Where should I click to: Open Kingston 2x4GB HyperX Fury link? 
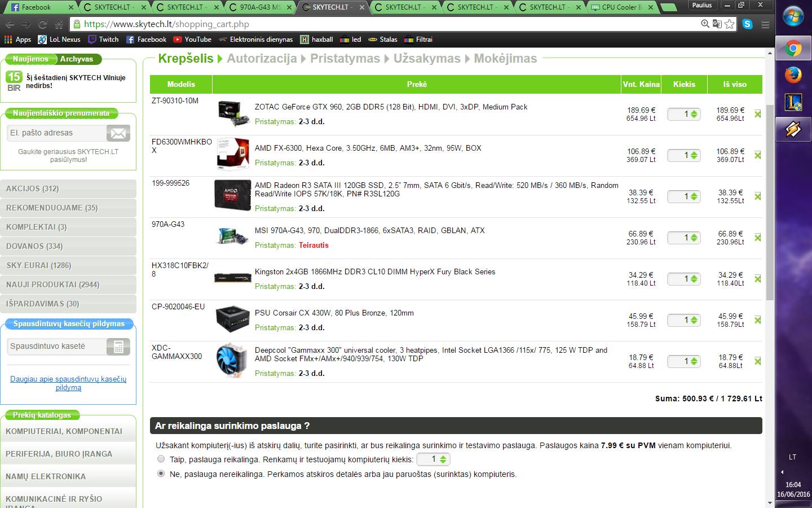pyautogui.click(x=375, y=271)
